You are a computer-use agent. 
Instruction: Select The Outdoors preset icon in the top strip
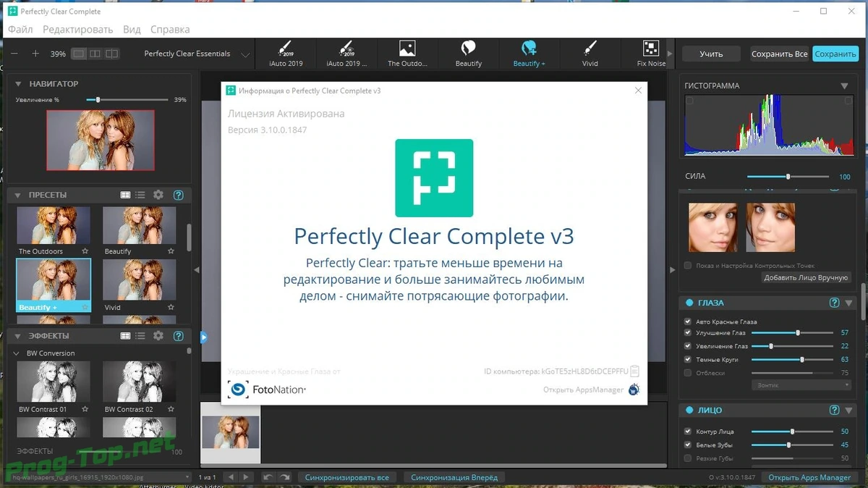[407, 54]
